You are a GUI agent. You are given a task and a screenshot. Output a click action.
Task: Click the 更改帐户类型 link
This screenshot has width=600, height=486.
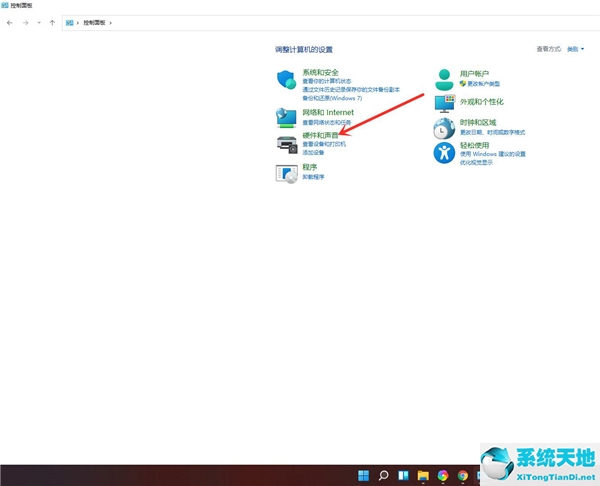pyautogui.click(x=484, y=83)
